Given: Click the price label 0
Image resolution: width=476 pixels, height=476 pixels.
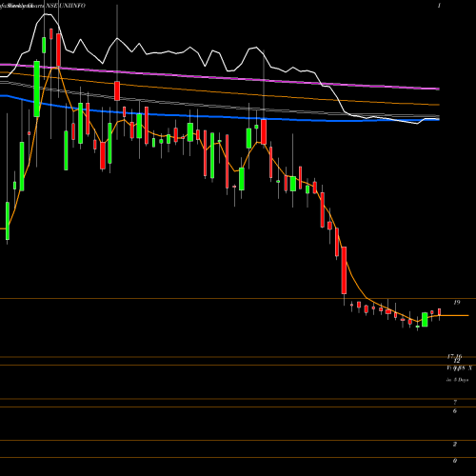Looking at the screenshot, I should [455, 461].
